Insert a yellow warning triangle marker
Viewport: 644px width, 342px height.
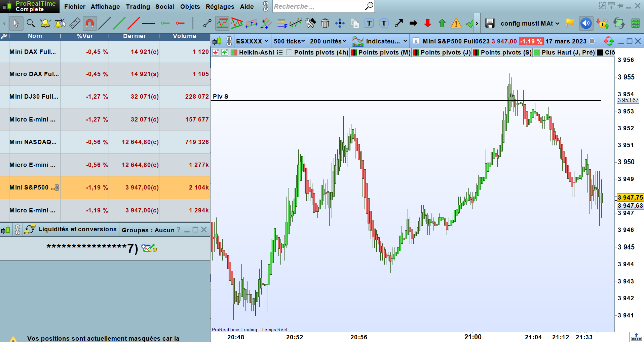(456, 23)
